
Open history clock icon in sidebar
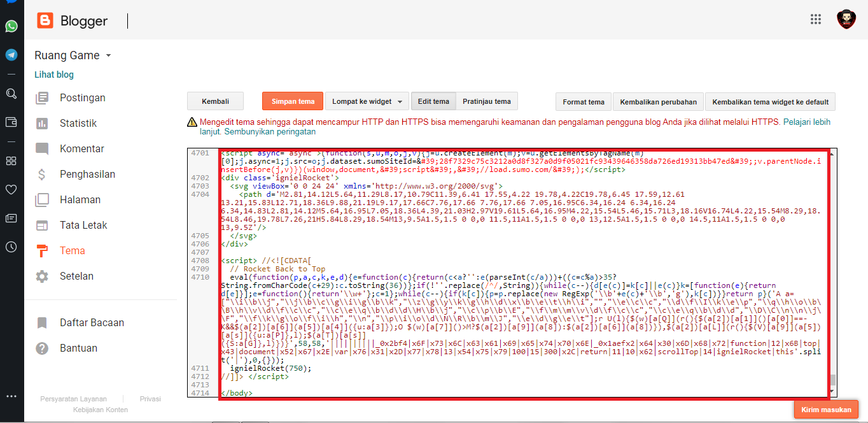coord(11,247)
